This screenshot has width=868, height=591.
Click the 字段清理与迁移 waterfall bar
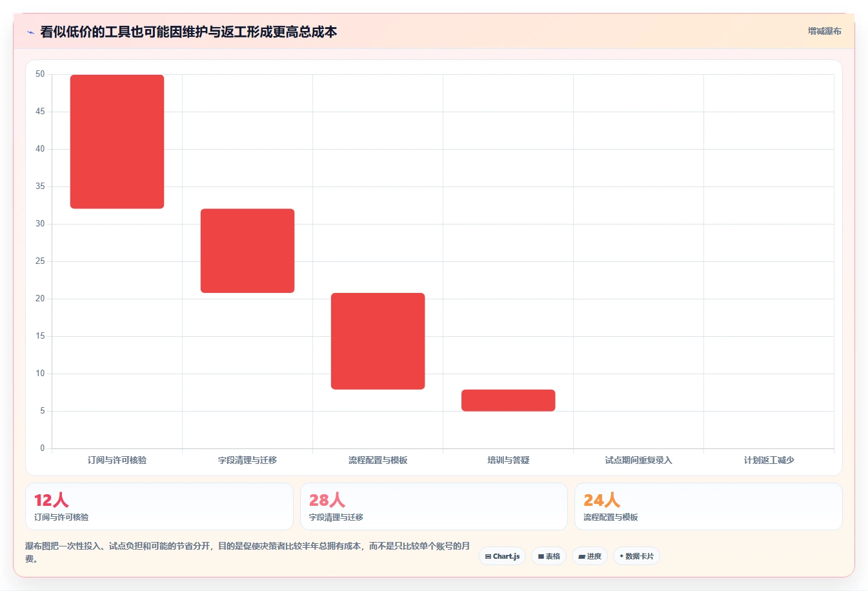coord(247,250)
